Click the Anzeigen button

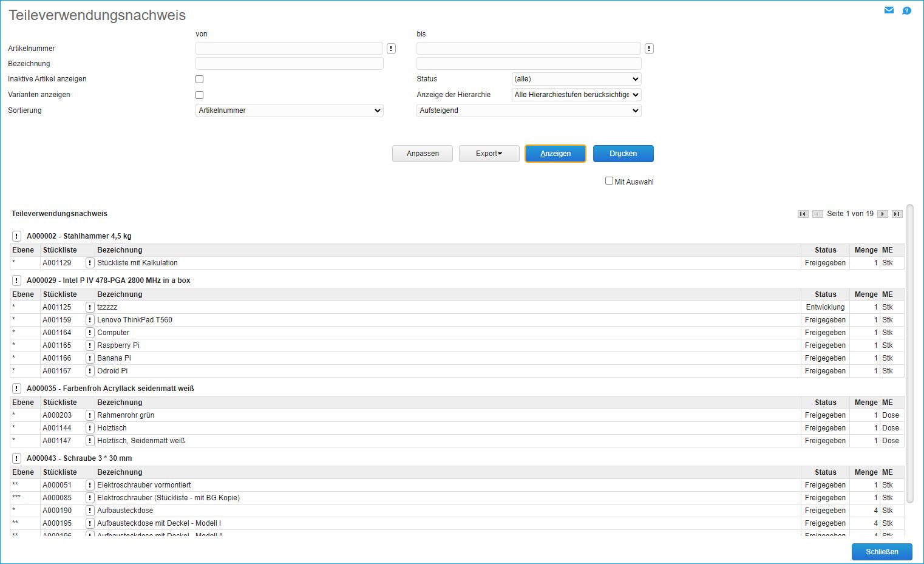click(x=555, y=154)
